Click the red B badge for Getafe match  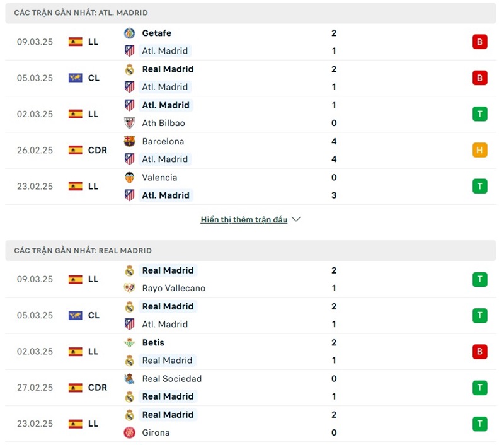pos(479,42)
